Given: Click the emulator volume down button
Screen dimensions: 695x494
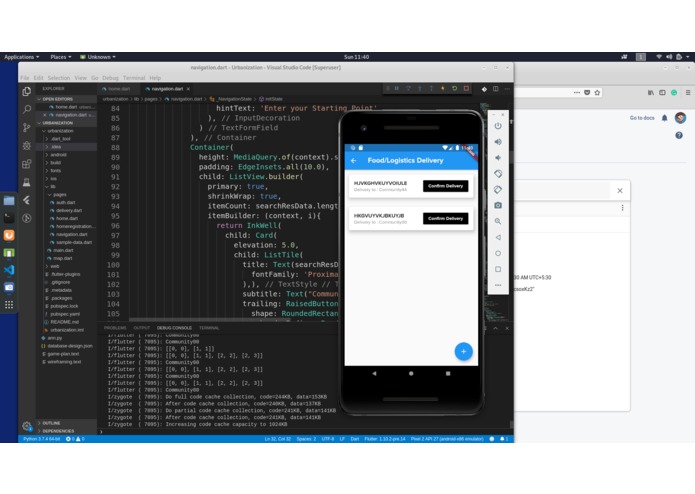Looking at the screenshot, I should [x=498, y=158].
